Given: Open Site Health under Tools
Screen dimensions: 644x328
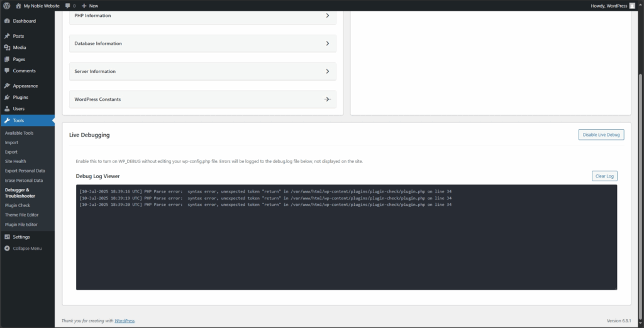Looking at the screenshot, I should tap(15, 161).
